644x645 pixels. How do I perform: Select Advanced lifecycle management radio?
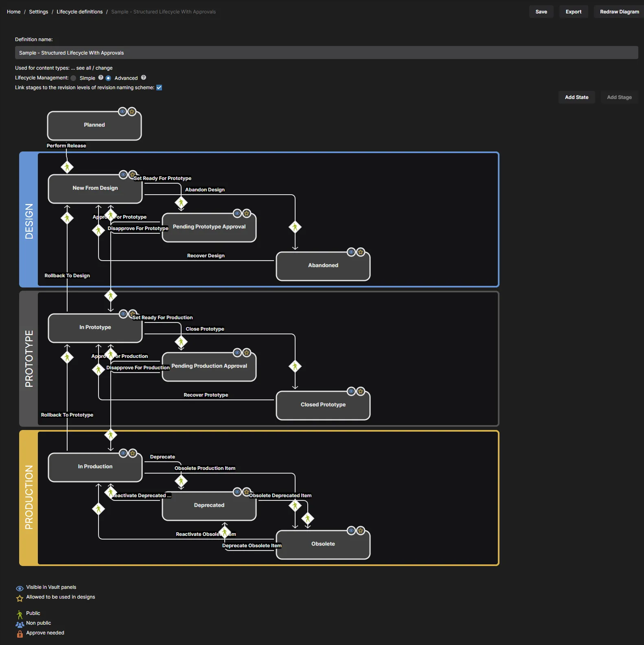click(x=108, y=78)
